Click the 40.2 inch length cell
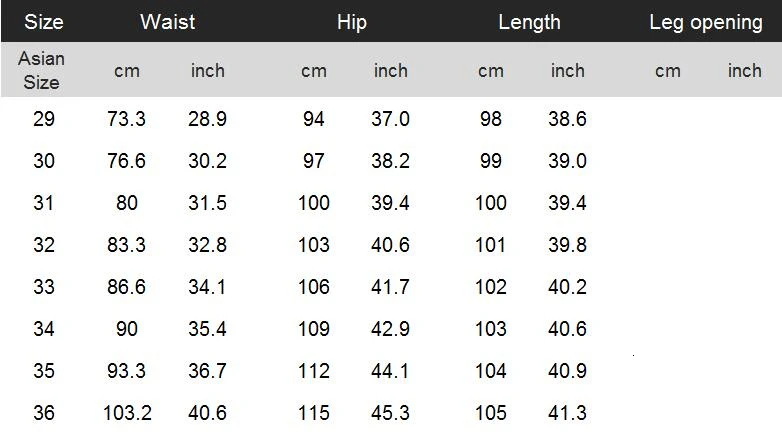782x447 pixels. (567, 287)
